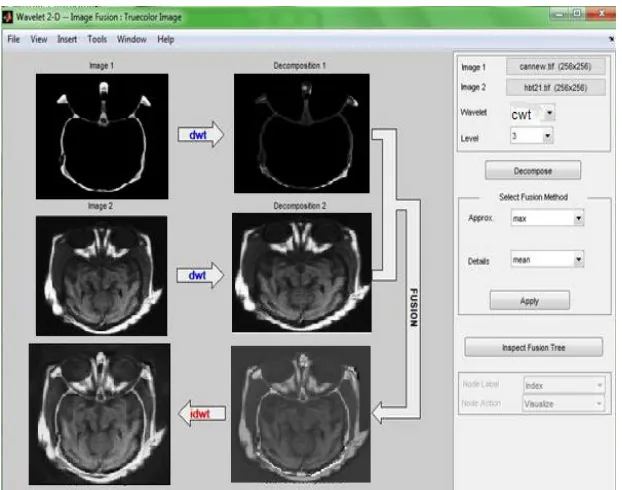Image resolution: width=622 pixels, height=490 pixels.
Task: Click the dwt arrow beside Image 1
Action: 201,135
